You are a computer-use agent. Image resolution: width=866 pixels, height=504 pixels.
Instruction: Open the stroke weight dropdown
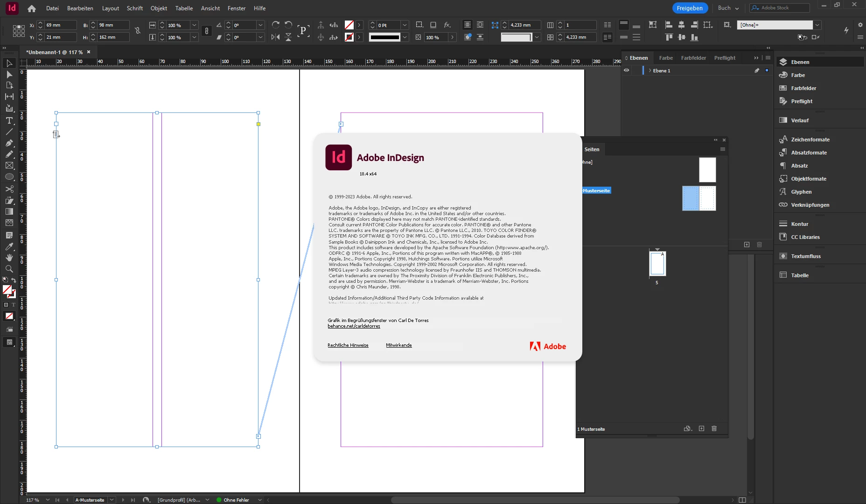pos(405,25)
